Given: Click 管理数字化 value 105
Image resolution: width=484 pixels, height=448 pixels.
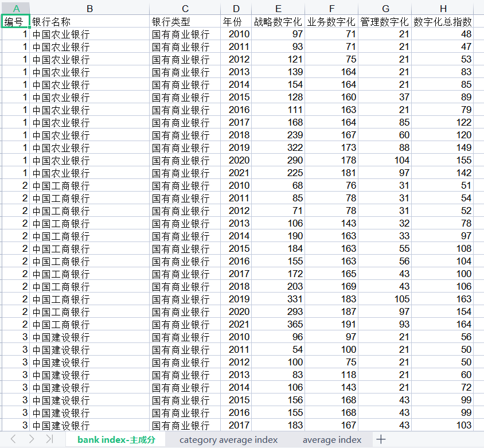Looking at the screenshot, I should (x=385, y=299).
